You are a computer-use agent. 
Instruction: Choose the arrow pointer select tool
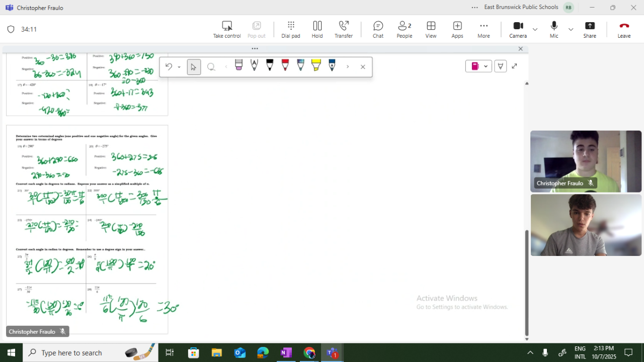tap(194, 67)
